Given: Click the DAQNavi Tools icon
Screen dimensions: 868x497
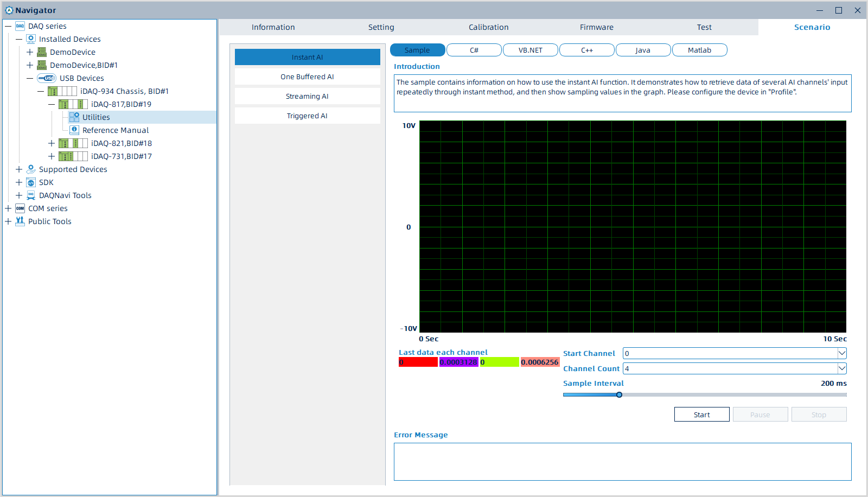Looking at the screenshot, I should (30, 195).
